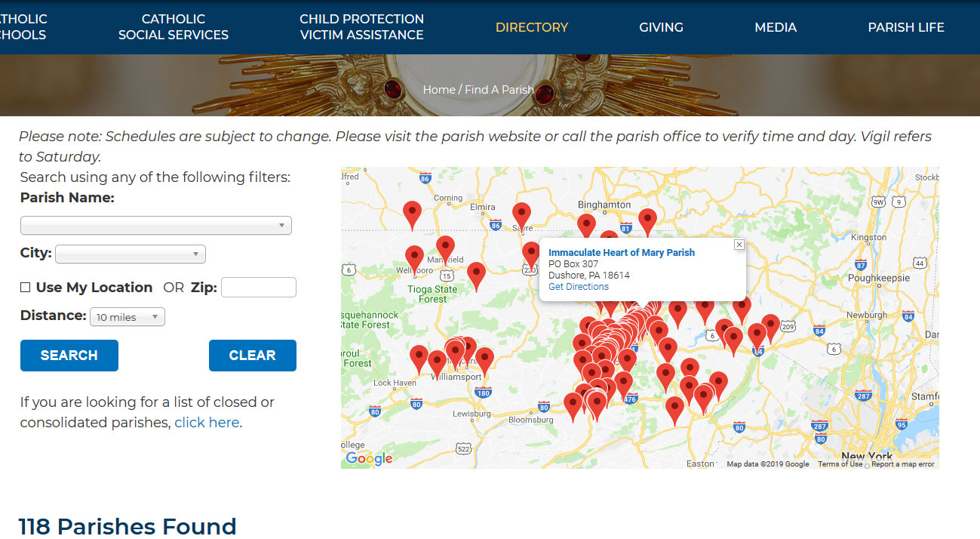Image resolution: width=980 pixels, height=539 pixels.
Task: Click the Google logo on the map
Action: [369, 458]
